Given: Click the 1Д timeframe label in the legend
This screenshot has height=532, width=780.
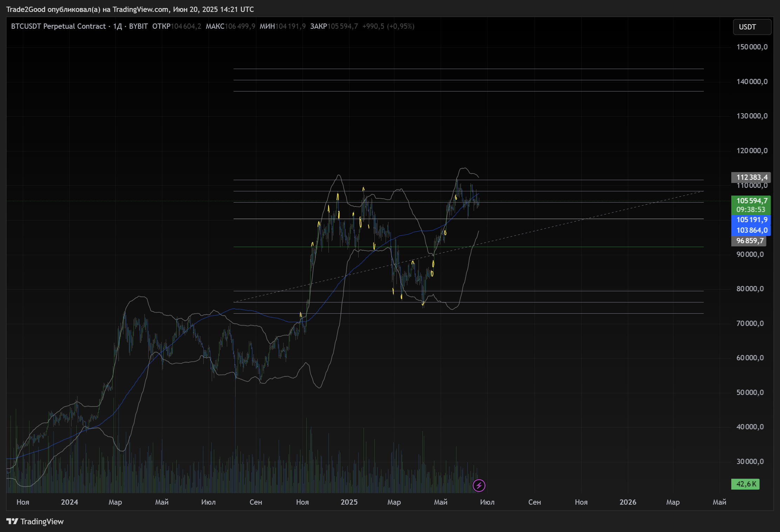Looking at the screenshot, I should click(117, 26).
